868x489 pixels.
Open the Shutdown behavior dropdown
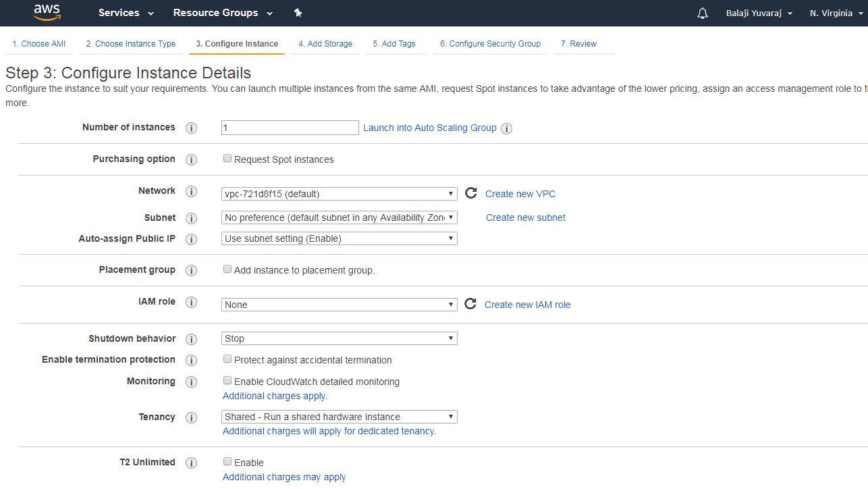pyautogui.click(x=339, y=338)
